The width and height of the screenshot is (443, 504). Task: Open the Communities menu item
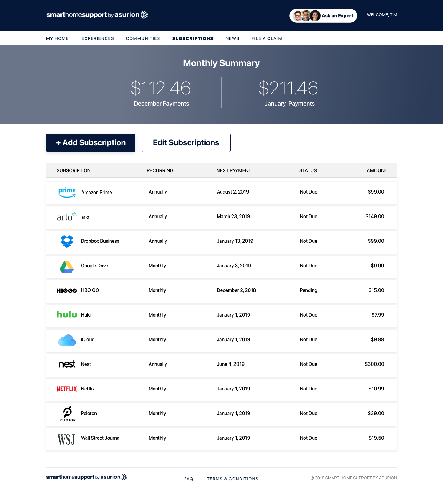tap(143, 38)
